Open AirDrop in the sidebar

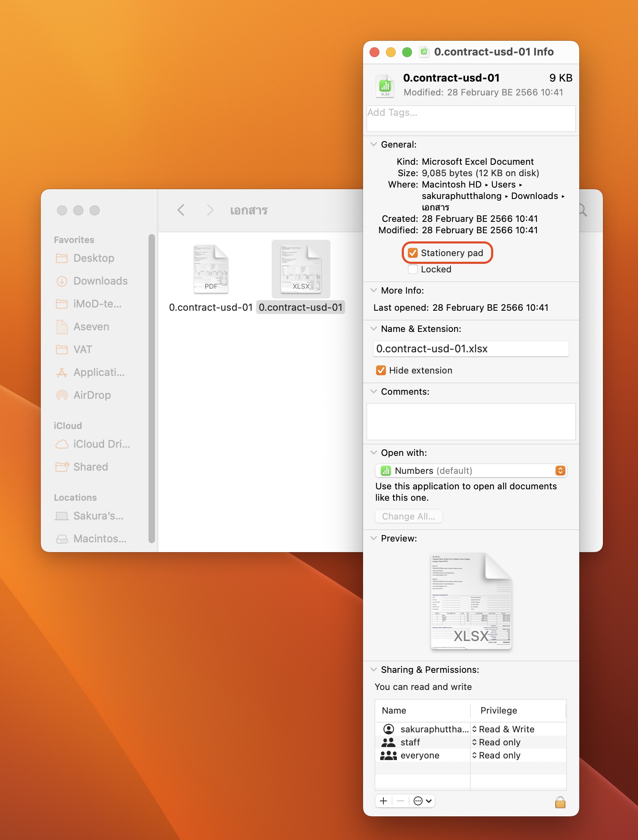[92, 395]
